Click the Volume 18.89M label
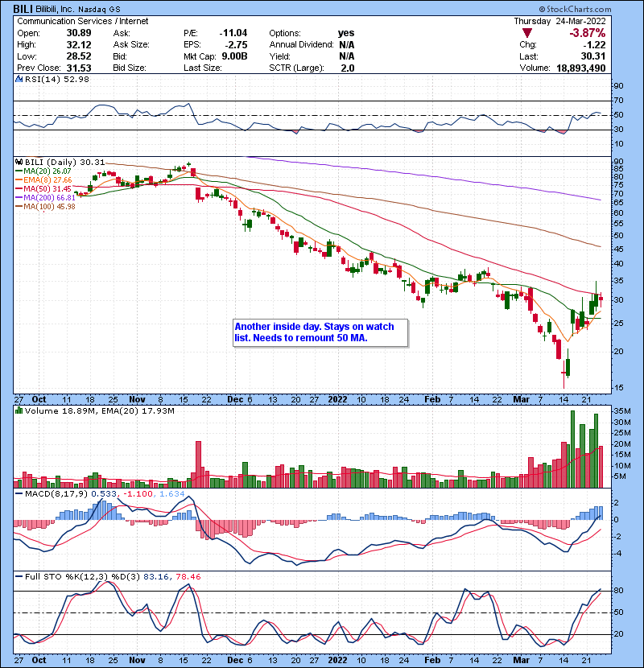Image resolution: width=644 pixels, height=668 pixels. [x=61, y=410]
